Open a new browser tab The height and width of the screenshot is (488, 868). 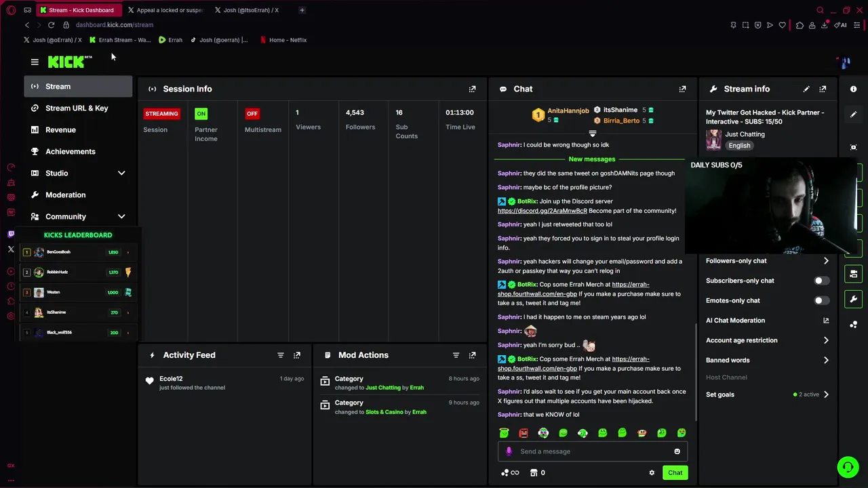pos(302,10)
